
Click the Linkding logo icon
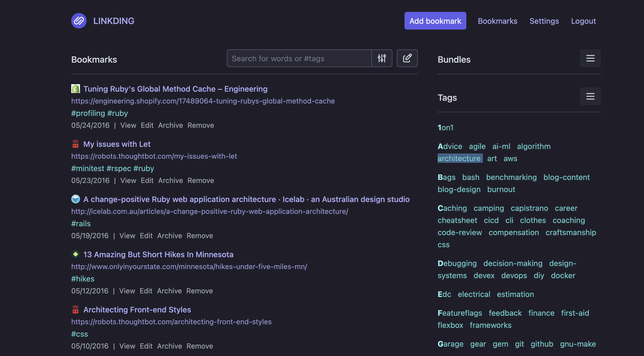[79, 21]
